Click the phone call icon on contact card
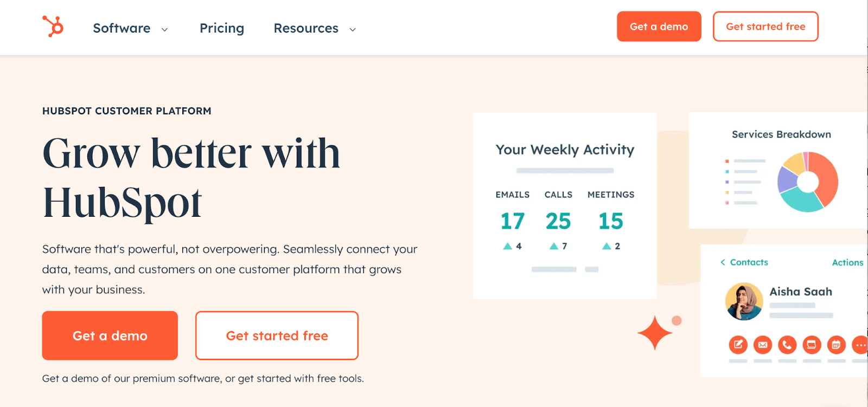Image resolution: width=868 pixels, height=407 pixels. tap(787, 345)
